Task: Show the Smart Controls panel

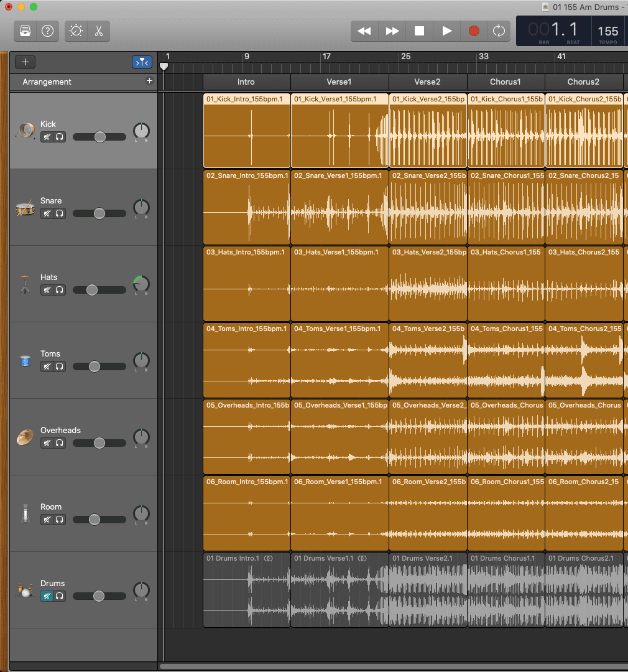Action: pos(76,31)
